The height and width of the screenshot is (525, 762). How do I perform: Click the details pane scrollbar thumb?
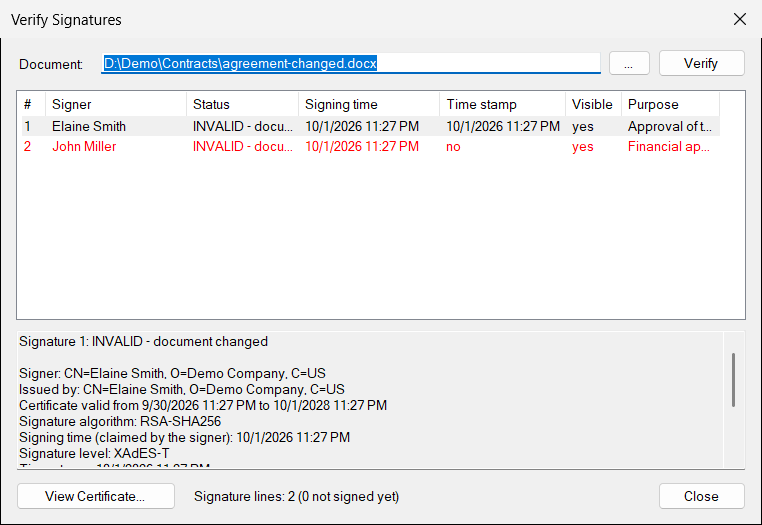click(x=733, y=380)
